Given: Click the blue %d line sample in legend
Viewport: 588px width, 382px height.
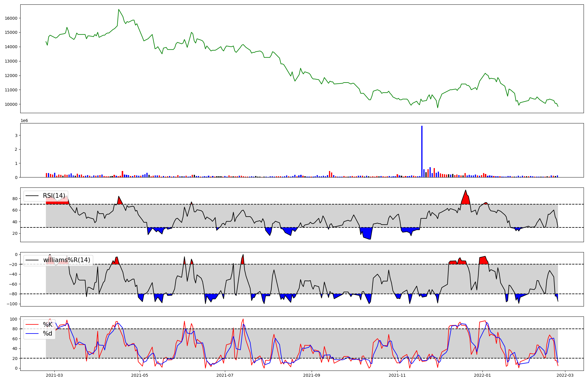Looking at the screenshot, I should tap(32, 334).
